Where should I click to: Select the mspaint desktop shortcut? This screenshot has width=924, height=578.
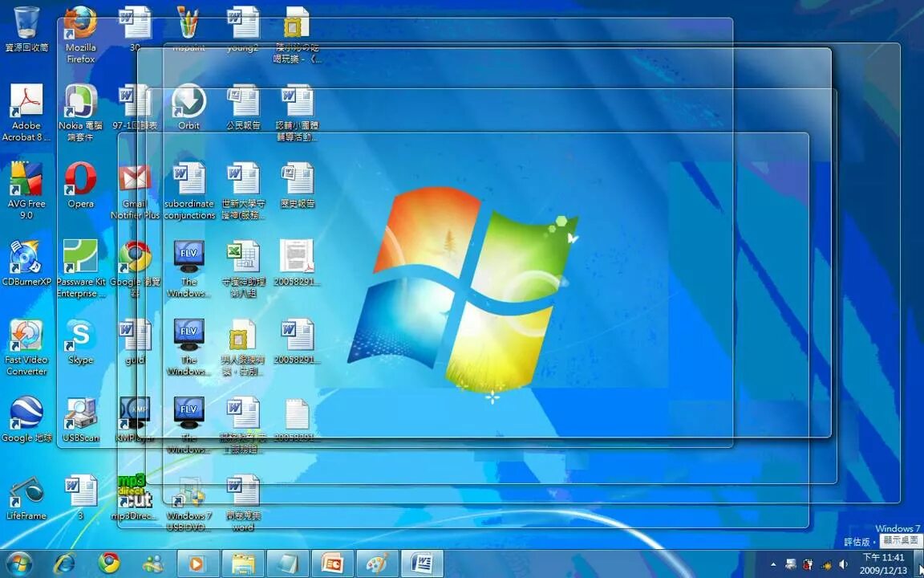[188, 29]
